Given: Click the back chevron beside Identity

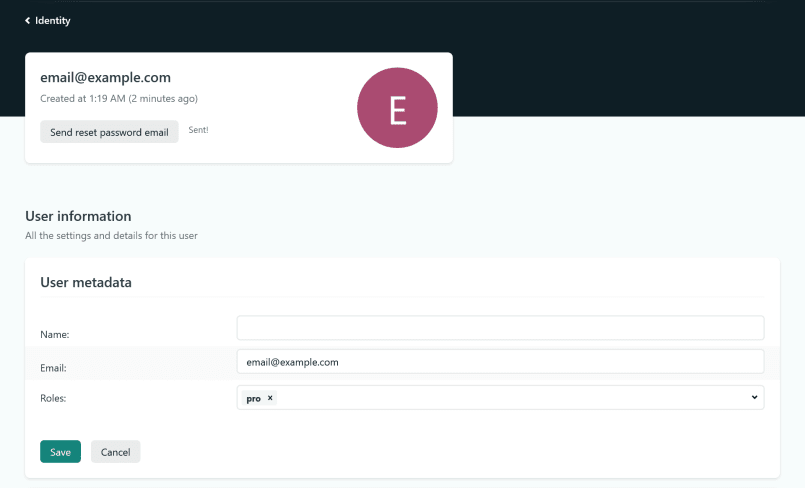Looking at the screenshot, I should [28, 21].
